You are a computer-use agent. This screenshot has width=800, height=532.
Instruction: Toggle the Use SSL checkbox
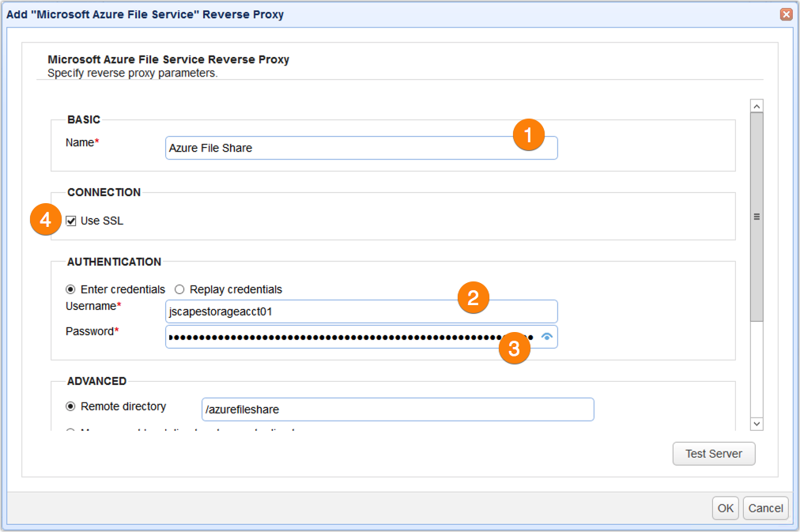(x=72, y=221)
